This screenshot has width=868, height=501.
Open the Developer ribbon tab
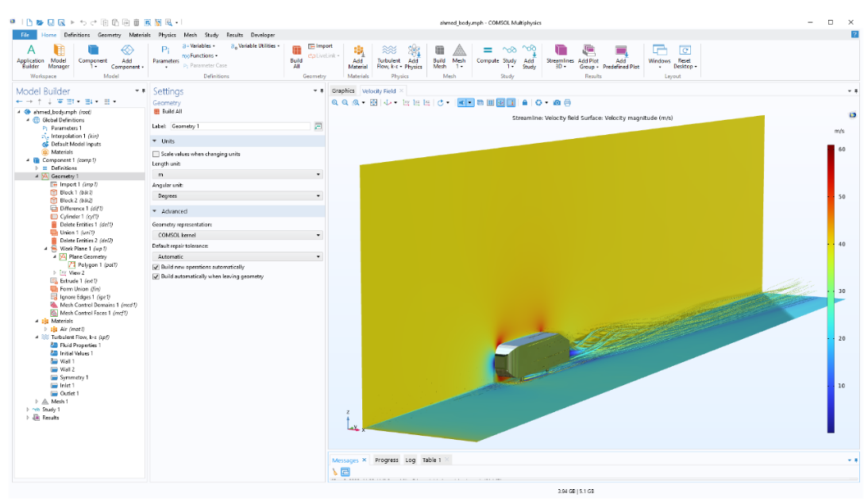[x=262, y=35]
